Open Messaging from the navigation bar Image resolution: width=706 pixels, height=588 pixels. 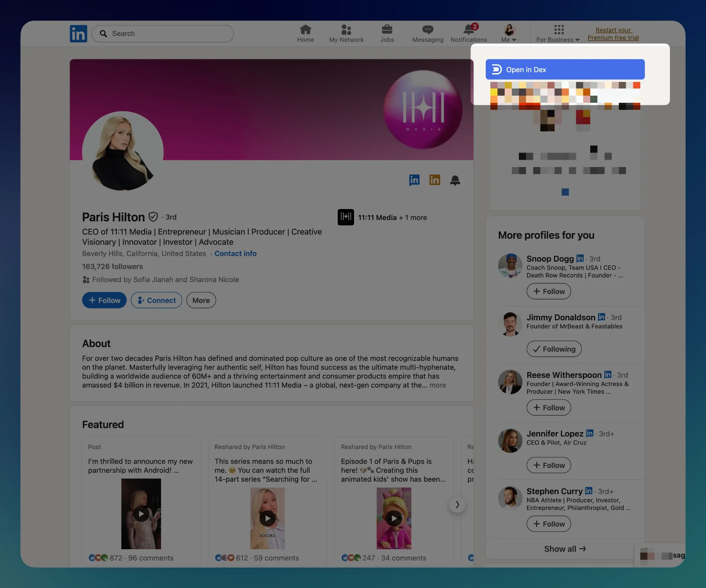[428, 34]
